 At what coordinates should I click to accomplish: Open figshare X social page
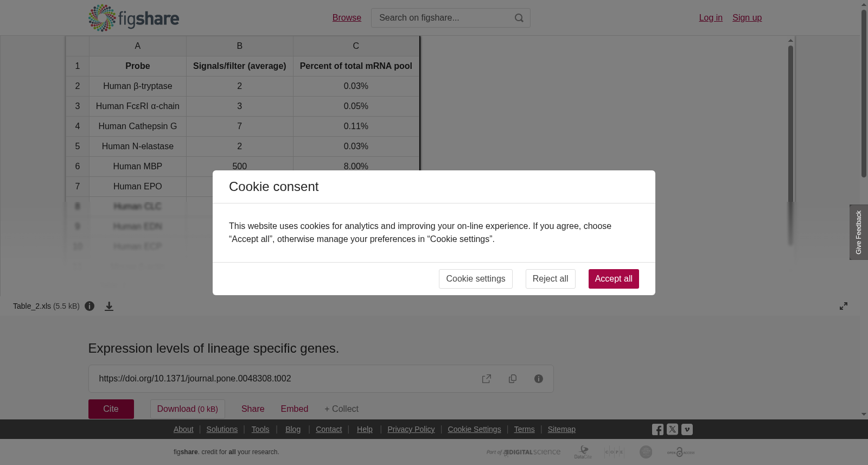pos(672,429)
